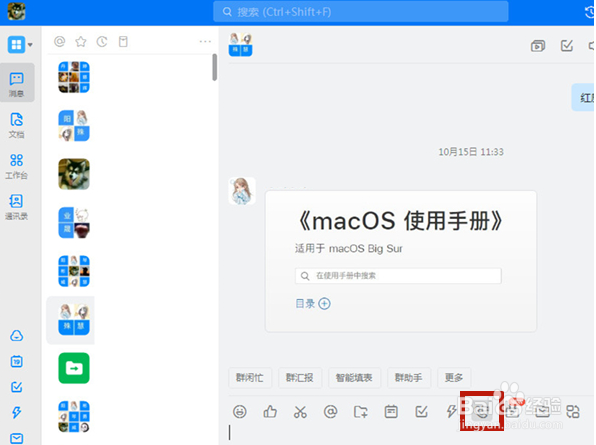596x445 pixels.
Task: Expand the dropdown arrow next to the grid icon
Action: point(30,45)
